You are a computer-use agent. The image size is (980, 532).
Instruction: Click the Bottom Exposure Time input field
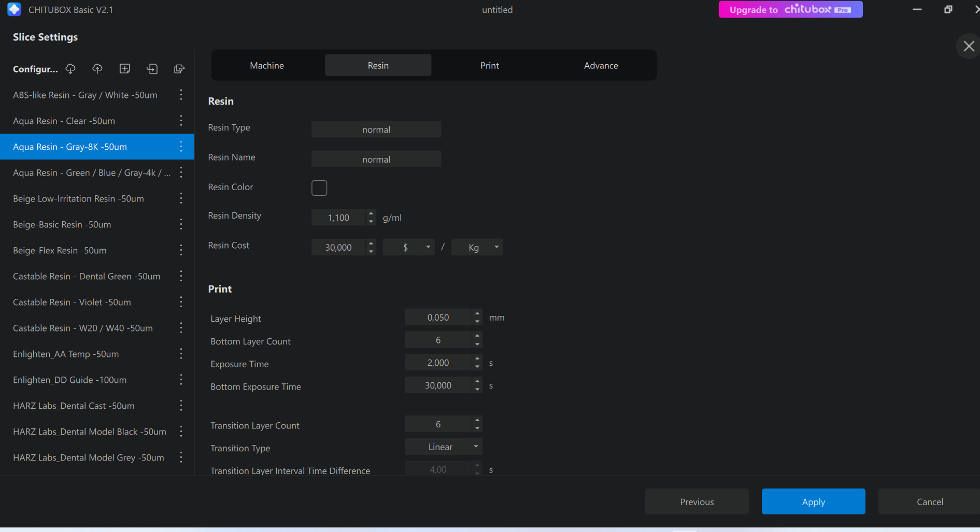click(x=438, y=385)
